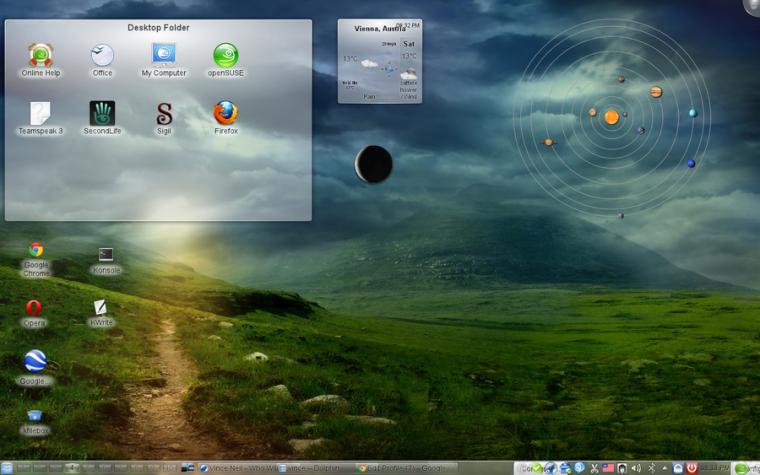This screenshot has width=760, height=475.
Task: Open the volume speaker tray icon
Action: [636, 468]
